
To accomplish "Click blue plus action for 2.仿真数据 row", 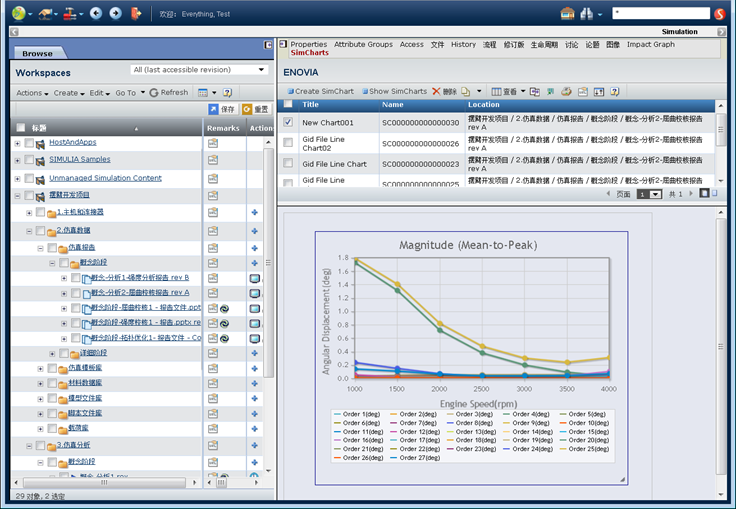I will pyautogui.click(x=254, y=231).
